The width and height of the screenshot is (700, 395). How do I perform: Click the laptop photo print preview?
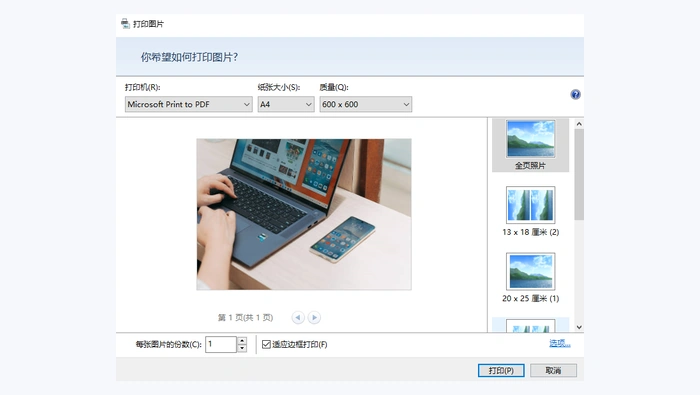pos(304,214)
